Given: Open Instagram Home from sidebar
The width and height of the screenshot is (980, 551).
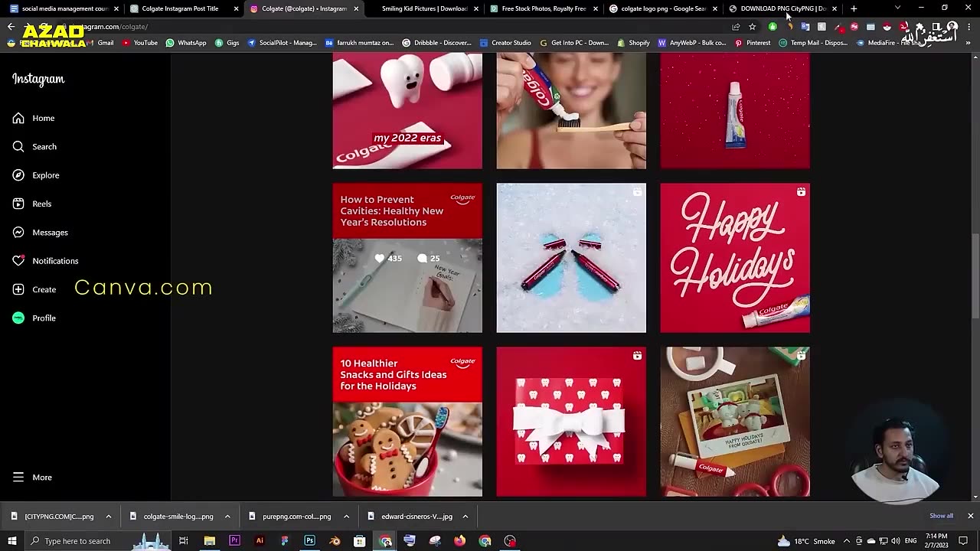Looking at the screenshot, I should (x=34, y=118).
